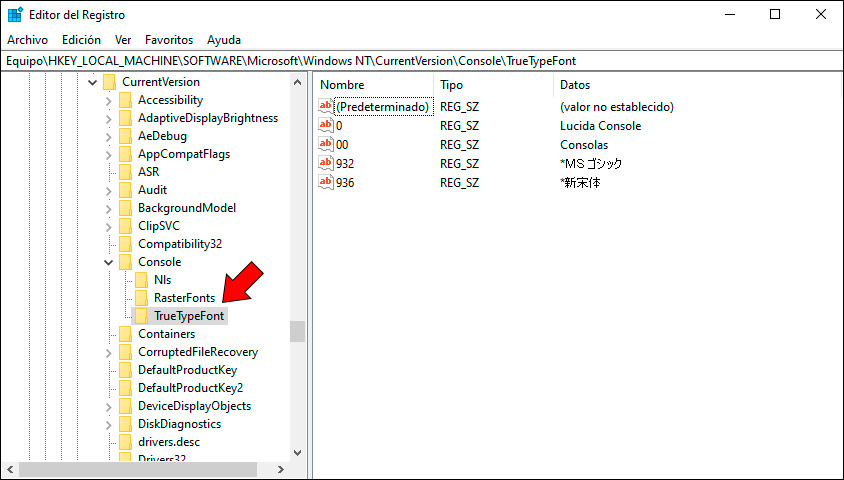844x480 pixels.
Task: Select the Lucida Console data cell
Action: click(x=601, y=126)
